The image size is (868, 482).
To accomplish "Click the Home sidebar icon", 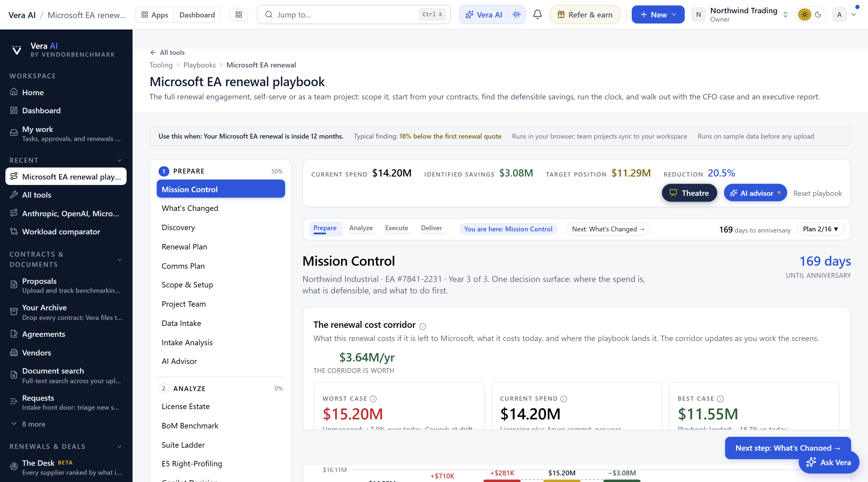I will coord(14,92).
